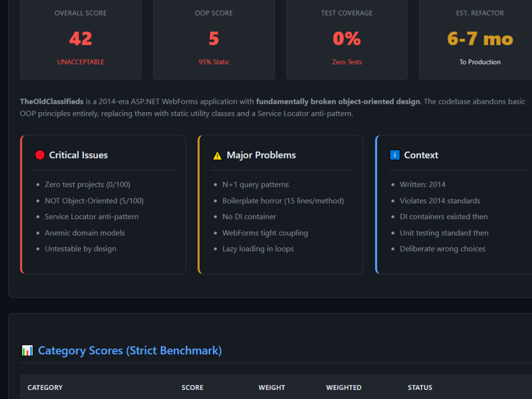The width and height of the screenshot is (532, 399).
Task: Click 'N+1 query patterns' item
Action: 255,185
